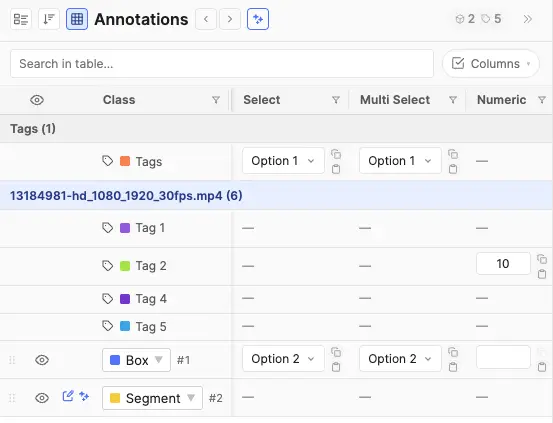Image resolution: width=553 pixels, height=423 pixels.
Task: Filter the Class column
Action: [216, 100]
